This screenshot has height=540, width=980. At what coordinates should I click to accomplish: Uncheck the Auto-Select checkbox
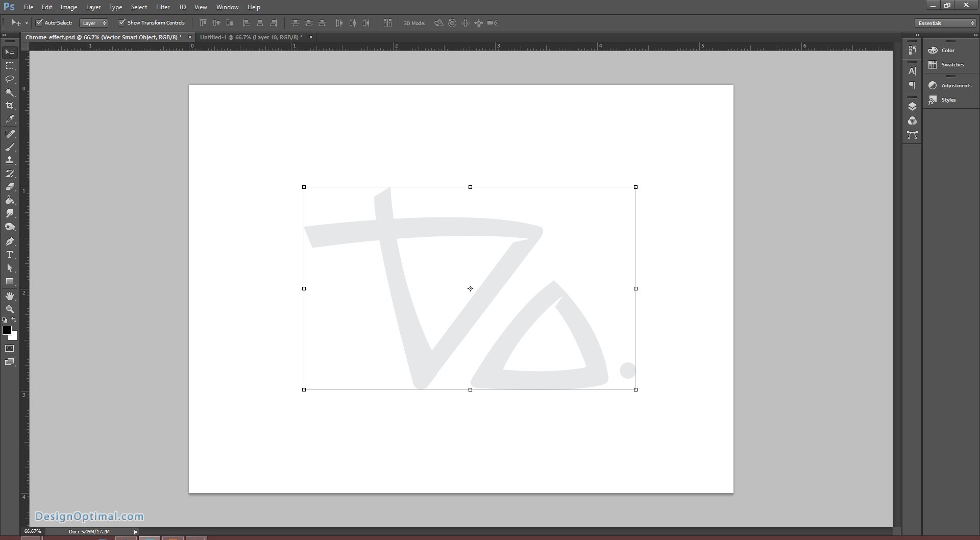point(39,22)
